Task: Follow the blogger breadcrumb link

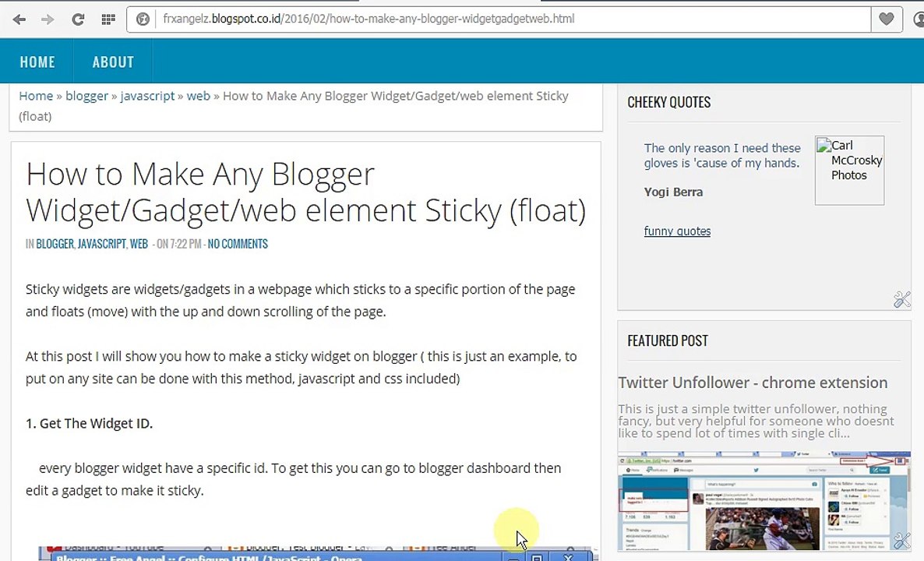Action: [x=86, y=96]
